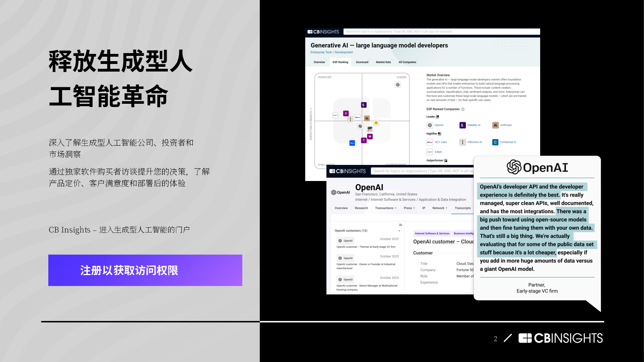Click the yellow Hugging Face emoji marker

tap(376, 123)
